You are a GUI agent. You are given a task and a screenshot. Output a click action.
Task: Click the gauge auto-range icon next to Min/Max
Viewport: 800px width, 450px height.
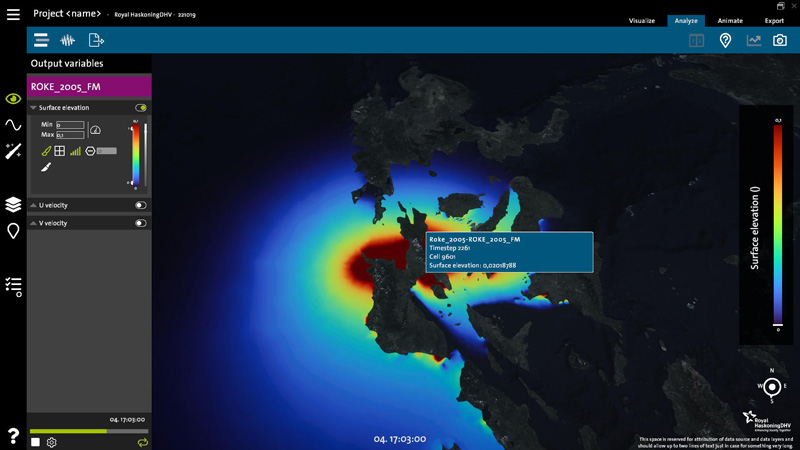[95, 130]
